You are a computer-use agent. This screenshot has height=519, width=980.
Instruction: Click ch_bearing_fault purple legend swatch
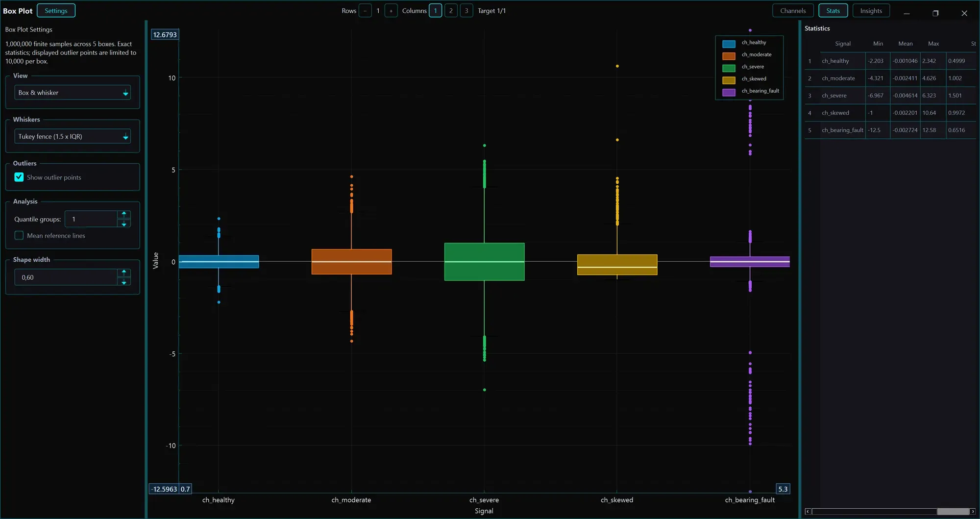click(x=729, y=92)
